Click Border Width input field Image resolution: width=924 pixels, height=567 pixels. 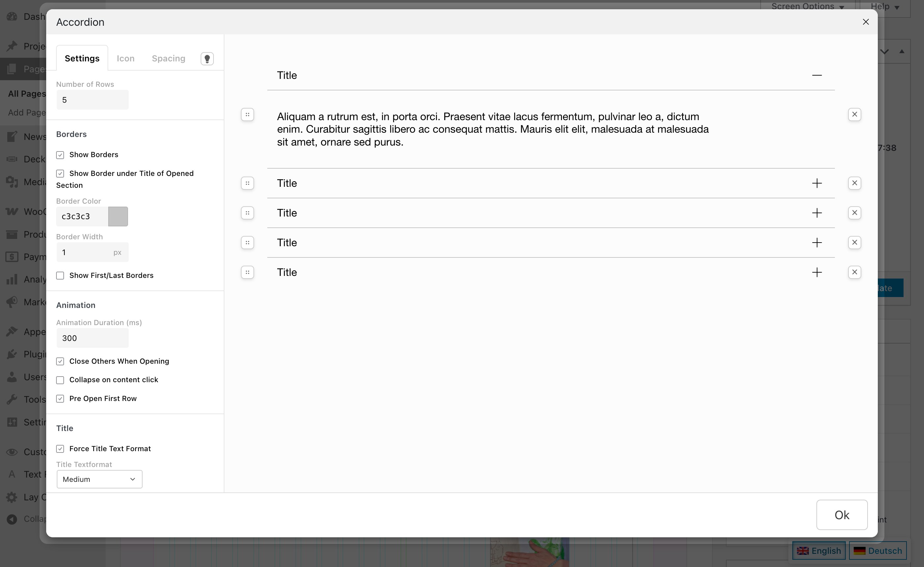click(x=92, y=252)
